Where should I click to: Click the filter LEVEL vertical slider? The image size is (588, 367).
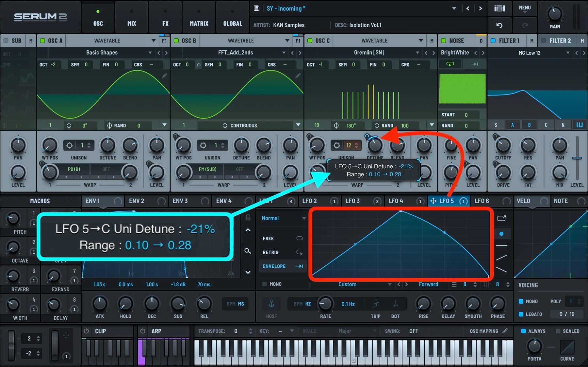pyautogui.click(x=577, y=158)
